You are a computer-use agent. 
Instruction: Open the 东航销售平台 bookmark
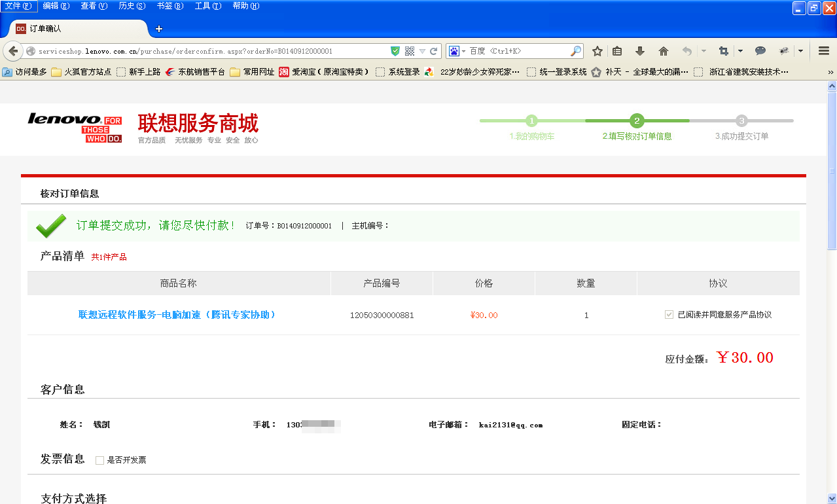click(195, 72)
